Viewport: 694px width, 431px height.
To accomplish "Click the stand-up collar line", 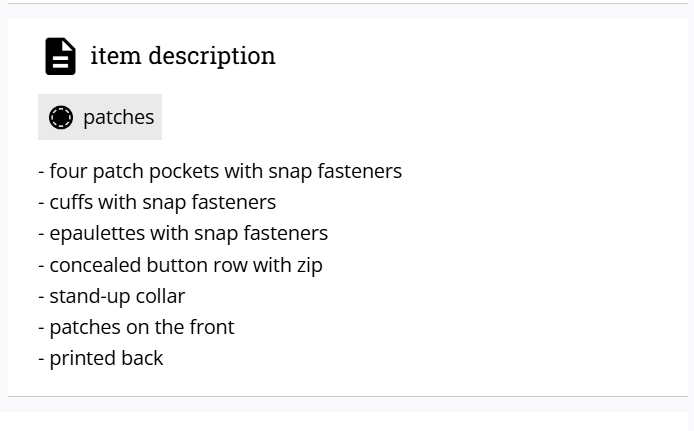I will (x=112, y=296).
